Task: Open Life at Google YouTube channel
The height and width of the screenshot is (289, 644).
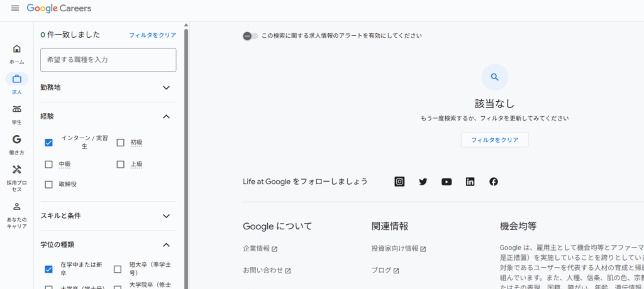Action: (447, 182)
